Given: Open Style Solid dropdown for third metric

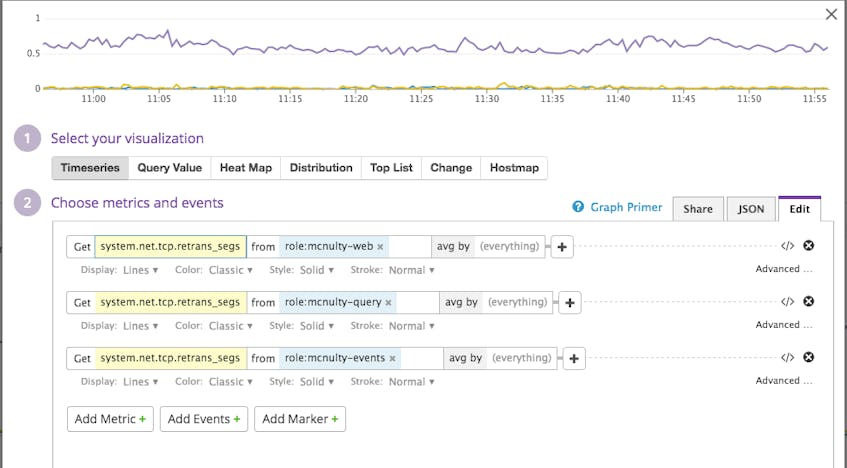Looking at the screenshot, I should [317, 382].
